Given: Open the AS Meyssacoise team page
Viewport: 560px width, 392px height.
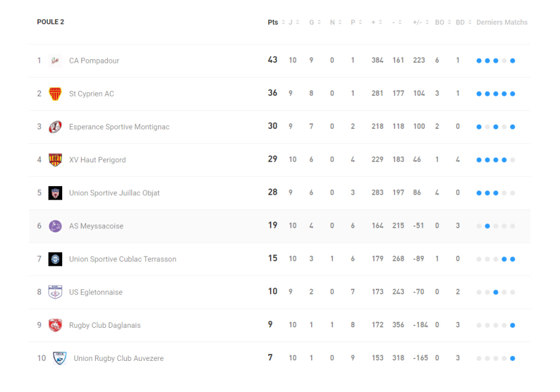Looking at the screenshot, I should (x=96, y=226).
